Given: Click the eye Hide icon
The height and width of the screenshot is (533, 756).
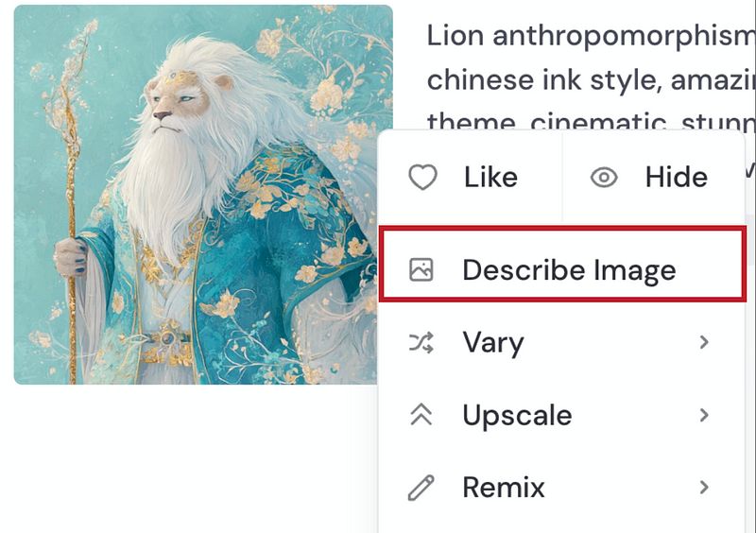Looking at the screenshot, I should click(604, 177).
